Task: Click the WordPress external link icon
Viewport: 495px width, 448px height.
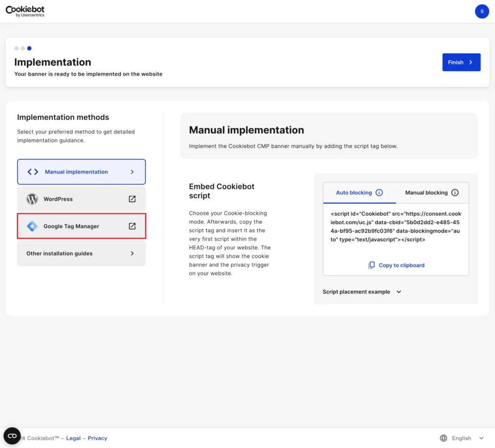Action: click(132, 199)
